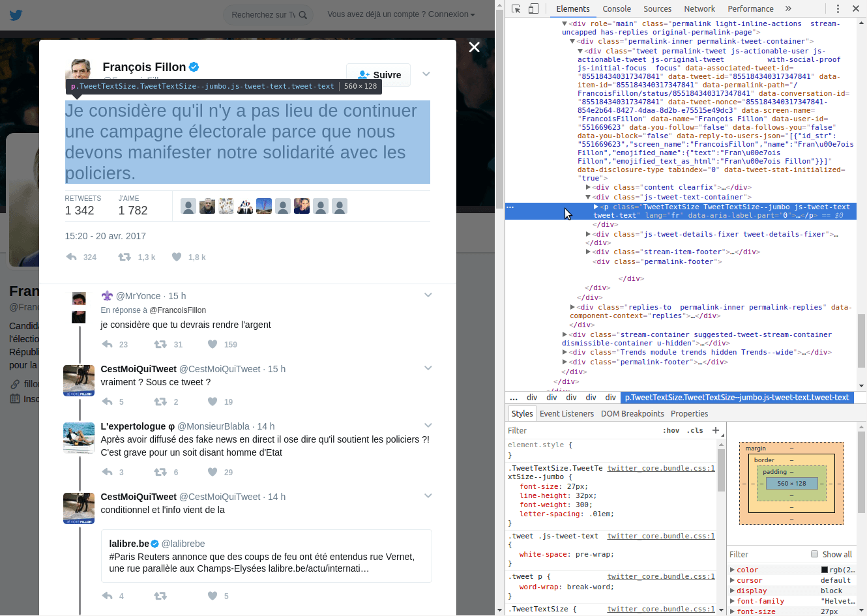Screen dimensions: 867x616
Task: Open dropdown chevron on Fillon's tweet
Action: coord(426,74)
